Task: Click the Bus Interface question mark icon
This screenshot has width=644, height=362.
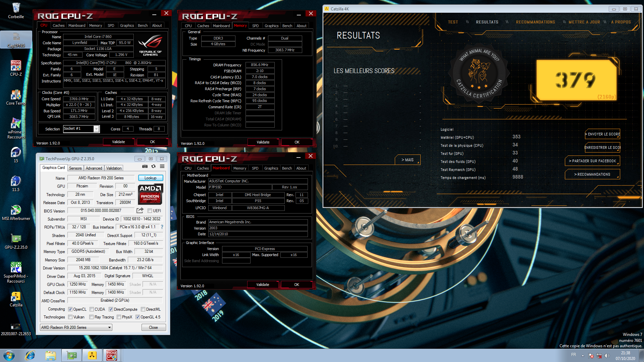Action: click(162, 227)
